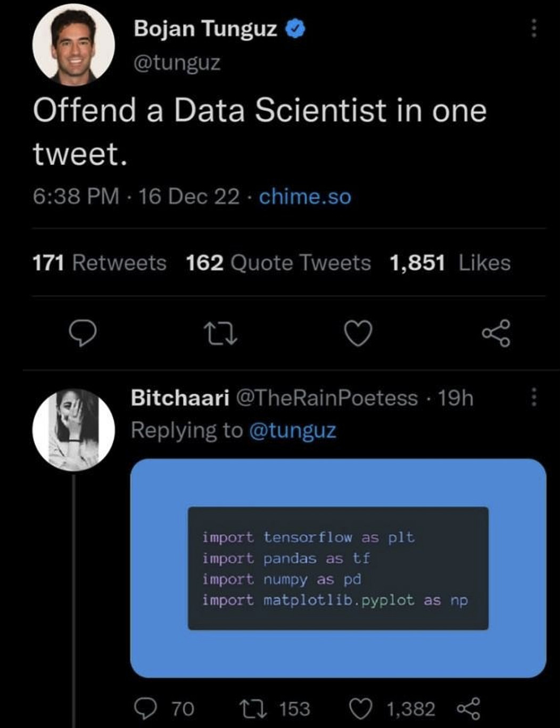This screenshot has width=560, height=728.
Task: Click the blue verified badge icon
Action: point(295,29)
